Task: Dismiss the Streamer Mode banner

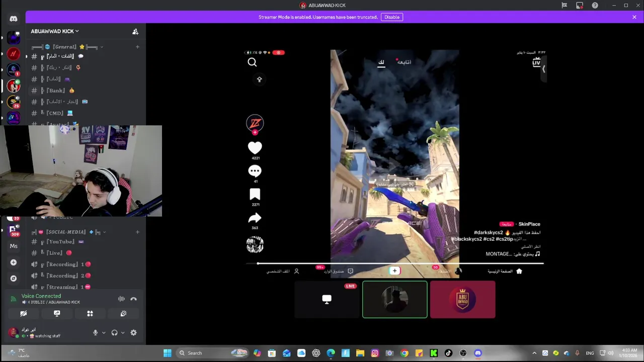Action: point(634,17)
